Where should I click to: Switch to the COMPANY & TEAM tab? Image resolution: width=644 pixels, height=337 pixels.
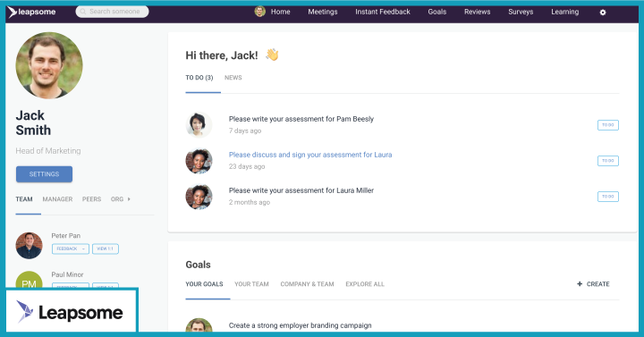tap(307, 284)
